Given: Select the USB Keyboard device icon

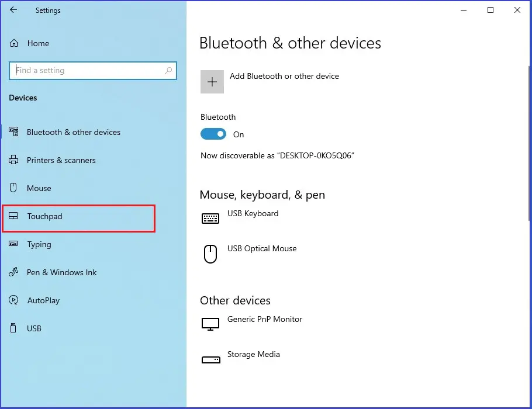Looking at the screenshot, I should click(x=210, y=219).
